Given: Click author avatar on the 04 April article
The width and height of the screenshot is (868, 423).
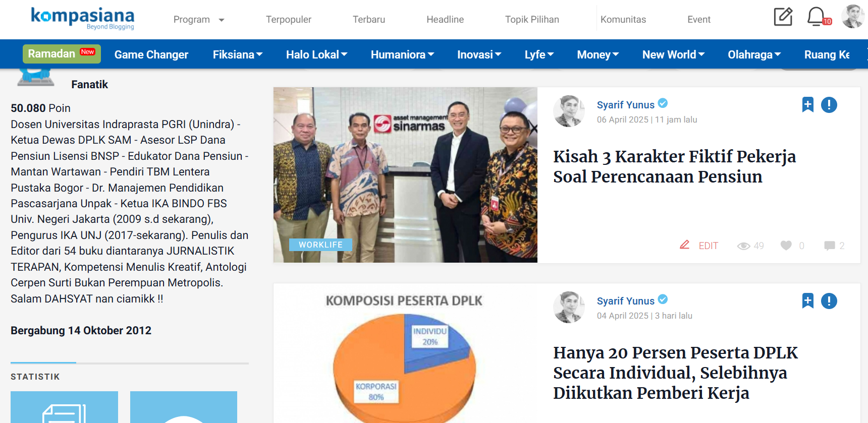Looking at the screenshot, I should [569, 307].
